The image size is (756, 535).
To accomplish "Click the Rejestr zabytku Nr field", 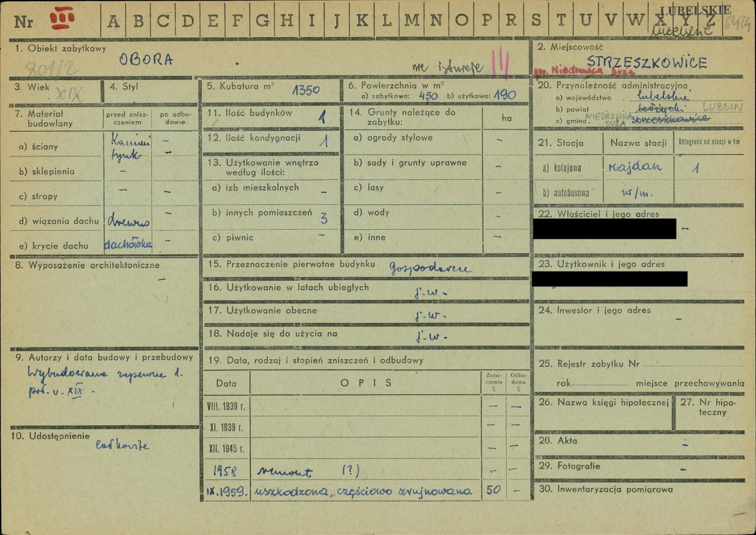I will (x=641, y=364).
